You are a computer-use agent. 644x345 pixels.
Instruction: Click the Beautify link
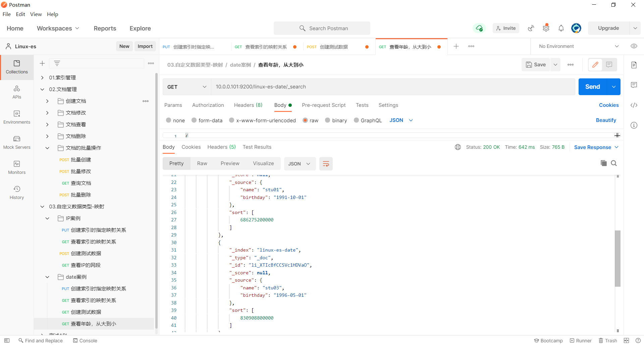coord(606,120)
